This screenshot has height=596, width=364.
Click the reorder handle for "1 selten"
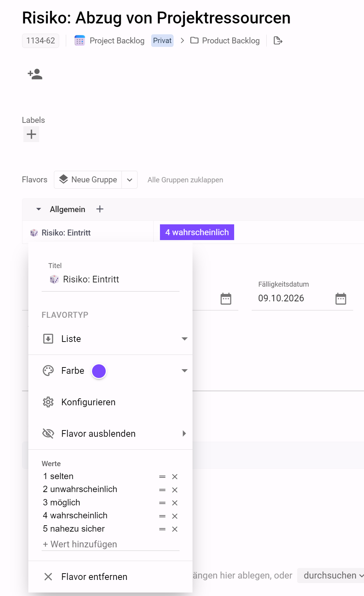coord(162,477)
